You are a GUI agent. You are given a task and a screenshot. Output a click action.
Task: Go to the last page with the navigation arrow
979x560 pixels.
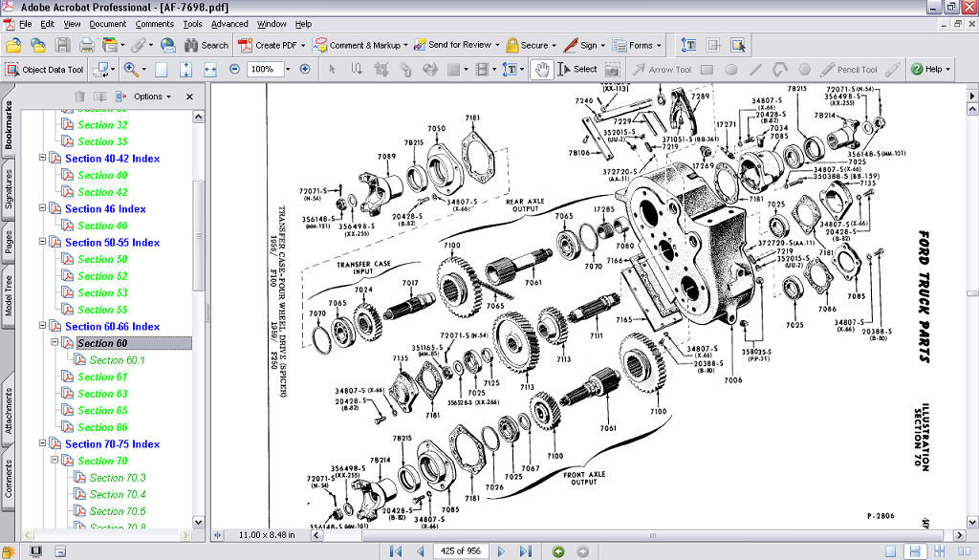tap(526, 551)
